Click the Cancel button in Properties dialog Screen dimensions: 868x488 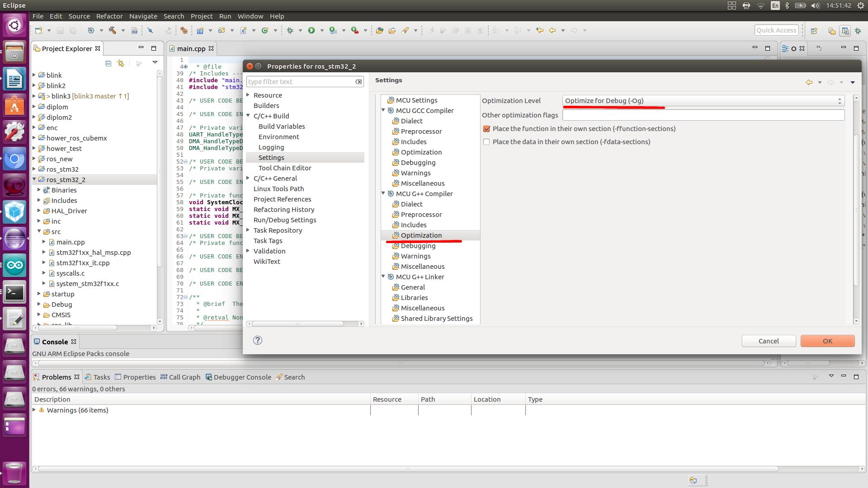[x=769, y=341]
